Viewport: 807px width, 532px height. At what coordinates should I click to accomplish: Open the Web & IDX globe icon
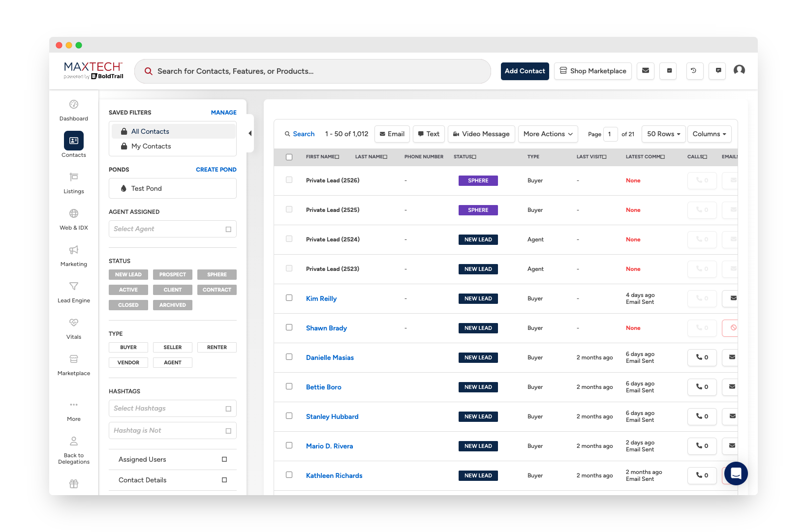[x=74, y=214]
